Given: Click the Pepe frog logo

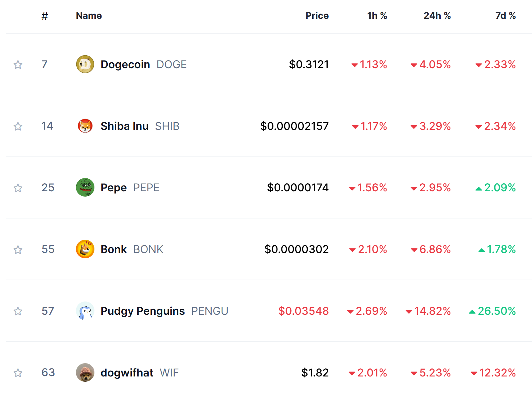Looking at the screenshot, I should point(85,187).
